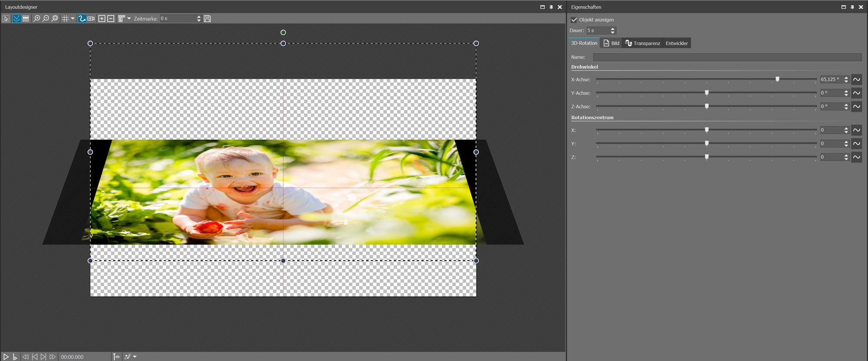Expand the grid options dropdown arrow
This screenshot has width=868, height=361.
[x=72, y=19]
